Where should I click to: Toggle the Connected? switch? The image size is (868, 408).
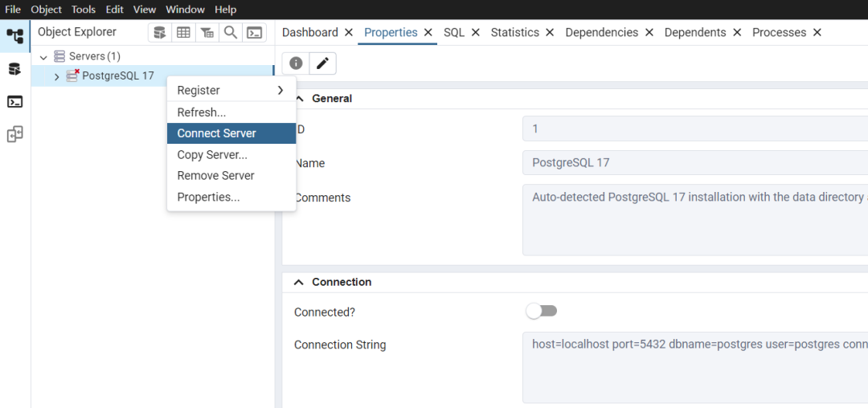542,312
